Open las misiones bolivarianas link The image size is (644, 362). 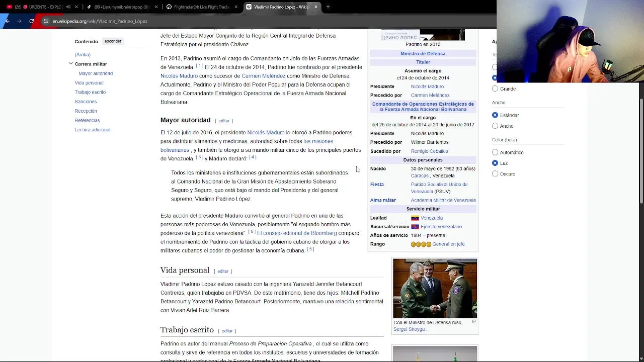(x=247, y=146)
